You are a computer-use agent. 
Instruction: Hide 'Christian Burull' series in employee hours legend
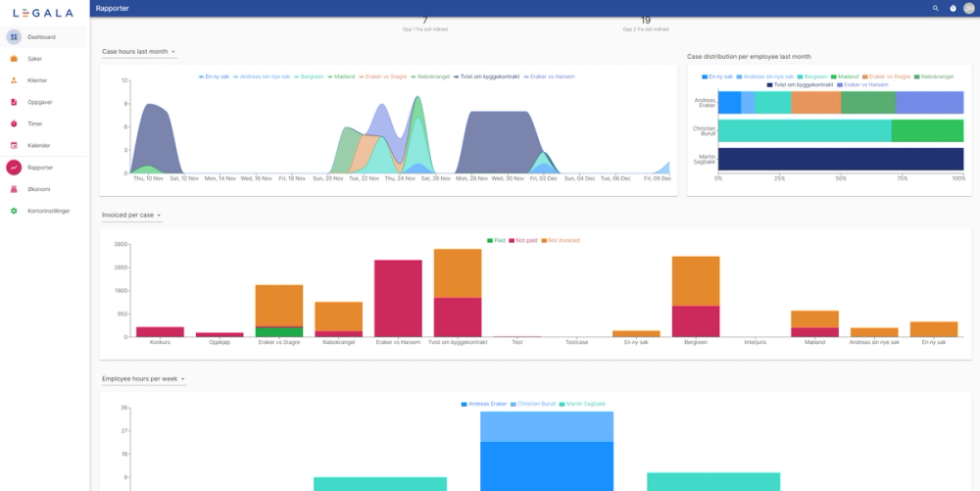(533, 404)
